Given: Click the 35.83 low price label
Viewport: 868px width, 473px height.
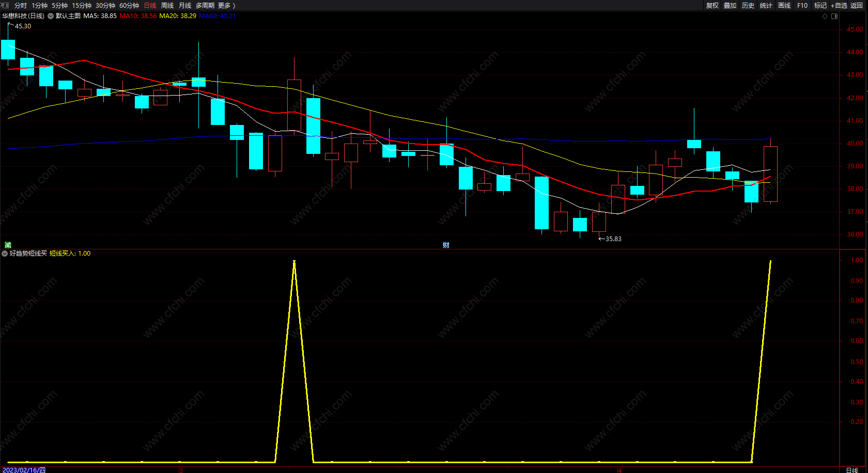Looking at the screenshot, I should (613, 239).
